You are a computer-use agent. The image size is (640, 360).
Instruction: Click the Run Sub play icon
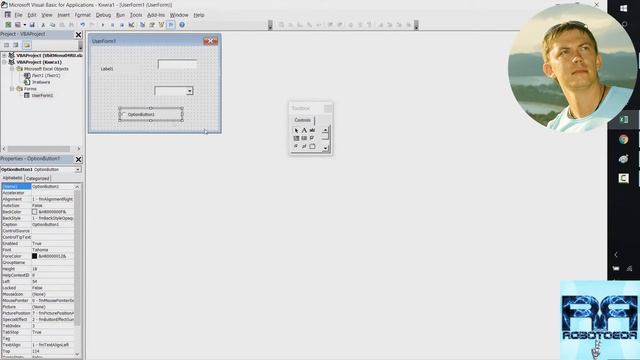click(103, 25)
